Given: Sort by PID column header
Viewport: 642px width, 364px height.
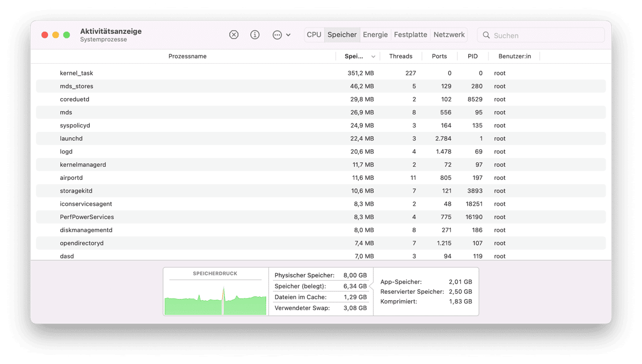Looking at the screenshot, I should point(473,56).
